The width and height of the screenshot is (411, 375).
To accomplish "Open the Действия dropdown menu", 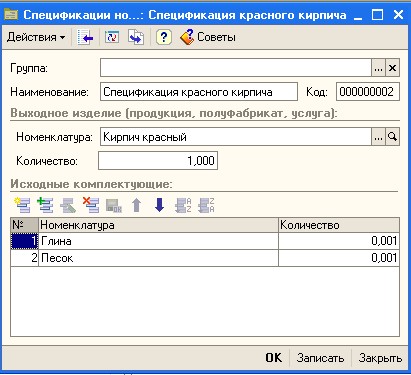I will pyautogui.click(x=36, y=37).
